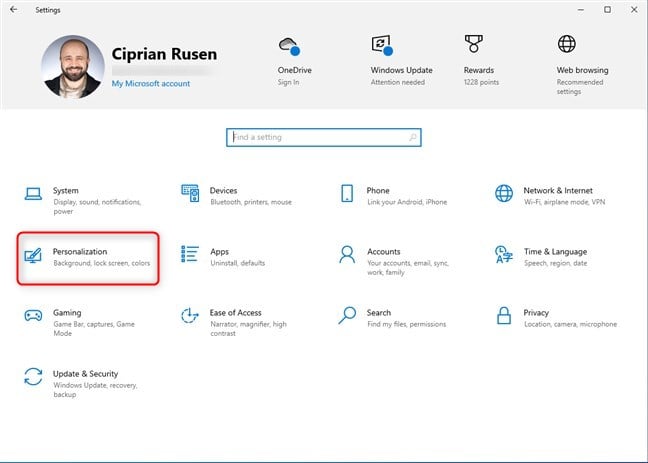Open the Devices keyboard icon
Screen dimensions: 648x463
190,193
